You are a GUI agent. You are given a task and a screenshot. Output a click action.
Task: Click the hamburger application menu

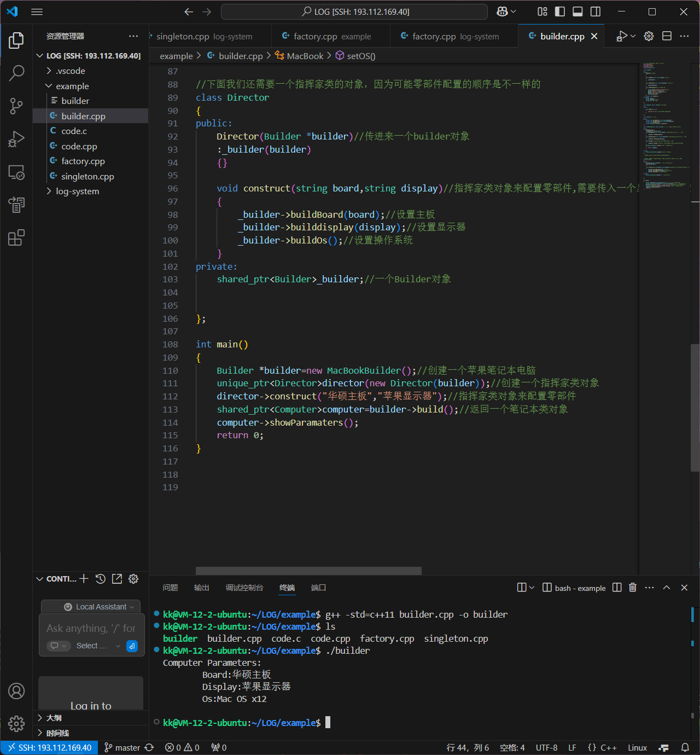pos(37,11)
